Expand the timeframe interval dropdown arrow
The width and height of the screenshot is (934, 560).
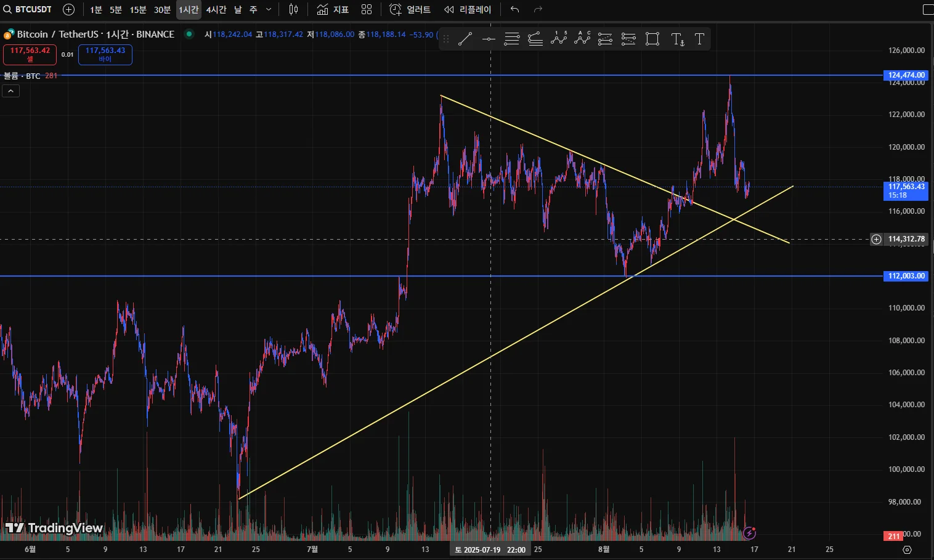click(x=269, y=9)
